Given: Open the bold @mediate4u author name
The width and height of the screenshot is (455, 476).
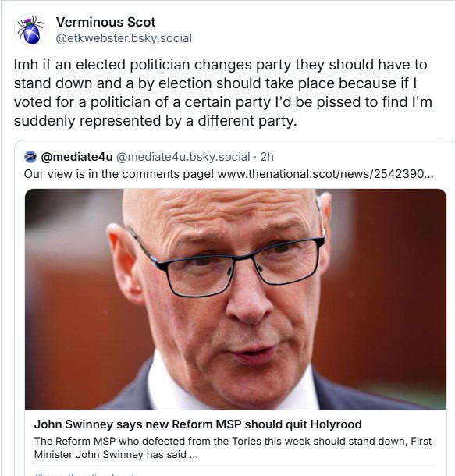Looking at the screenshot, I should pyautogui.click(x=76, y=157).
